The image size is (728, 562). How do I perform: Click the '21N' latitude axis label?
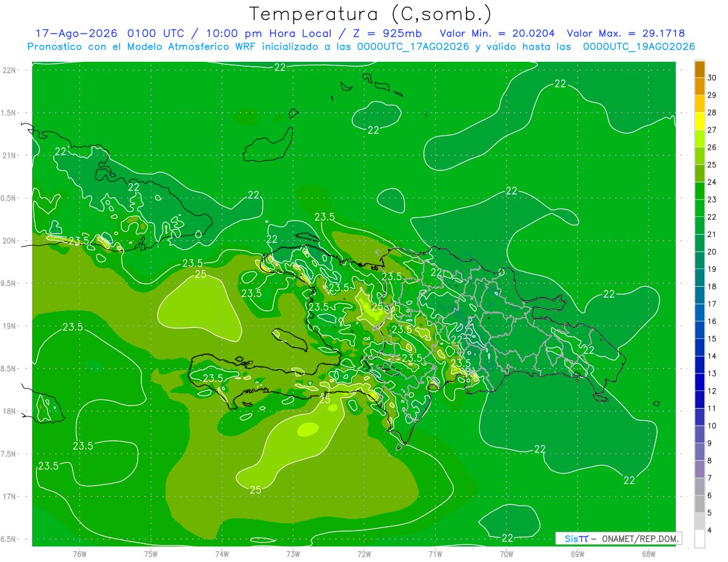tap(10, 156)
